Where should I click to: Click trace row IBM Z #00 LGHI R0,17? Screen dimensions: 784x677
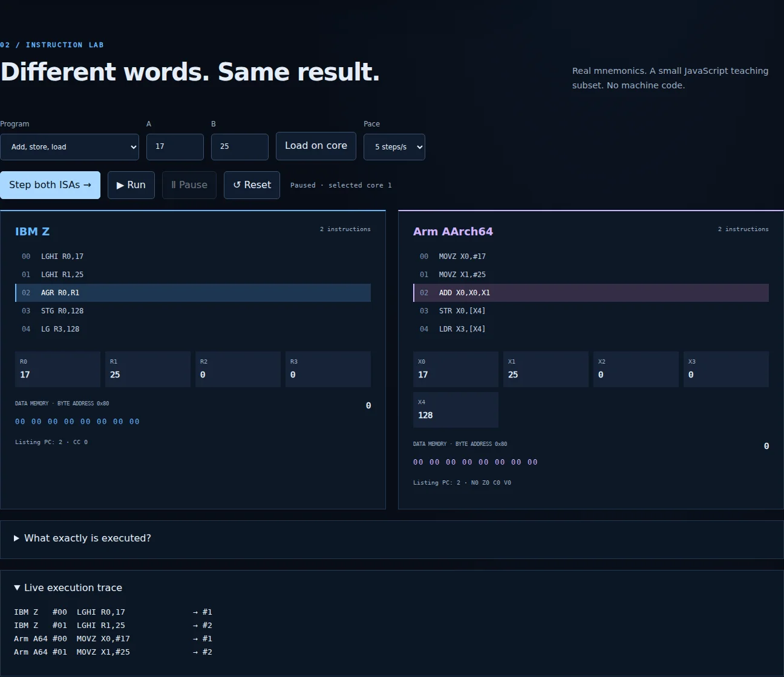[113, 612]
